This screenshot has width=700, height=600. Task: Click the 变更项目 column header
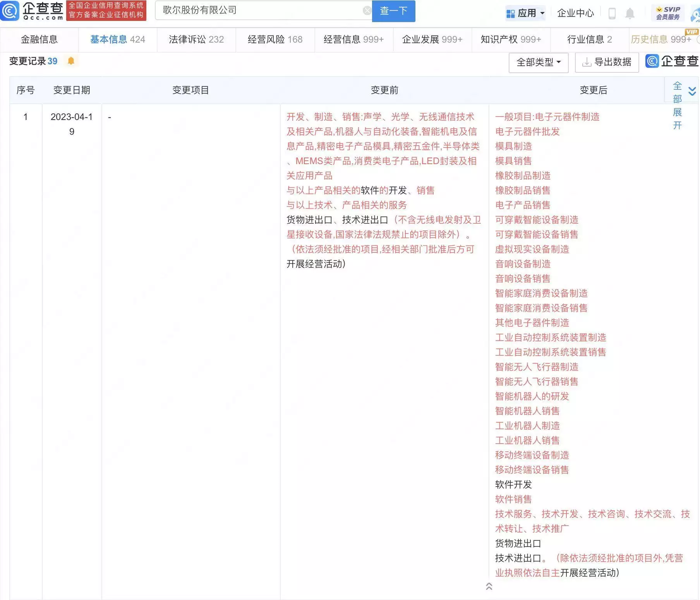click(190, 90)
